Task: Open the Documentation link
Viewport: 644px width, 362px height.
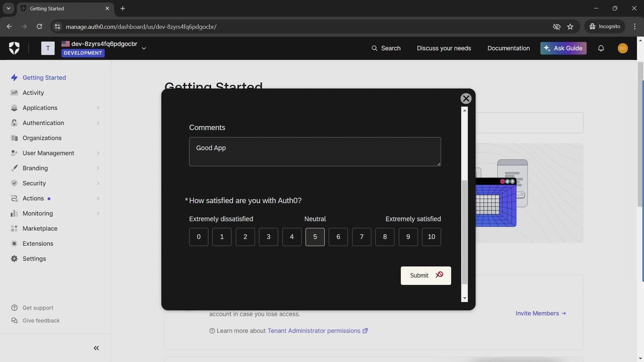Action: coord(508,48)
